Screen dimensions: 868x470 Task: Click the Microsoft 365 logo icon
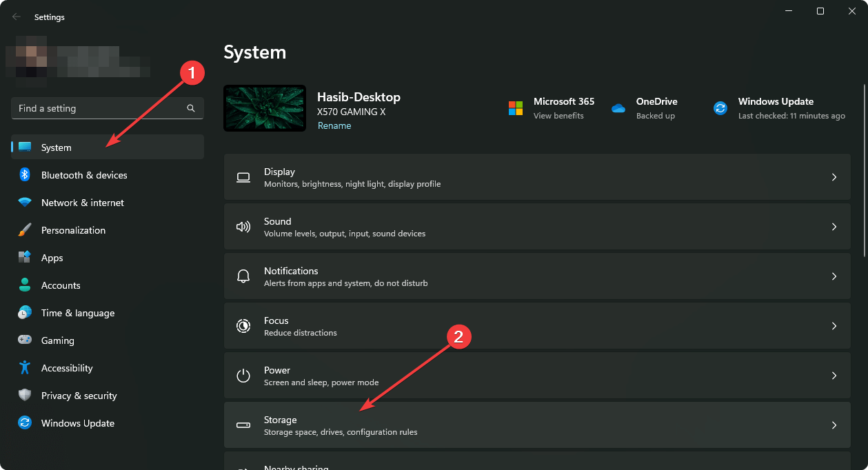point(516,108)
